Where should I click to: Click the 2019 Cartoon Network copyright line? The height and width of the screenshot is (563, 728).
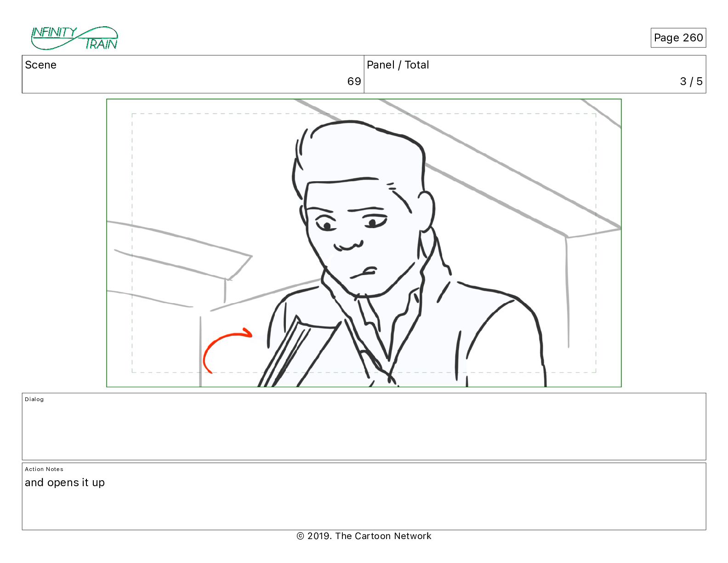(364, 536)
